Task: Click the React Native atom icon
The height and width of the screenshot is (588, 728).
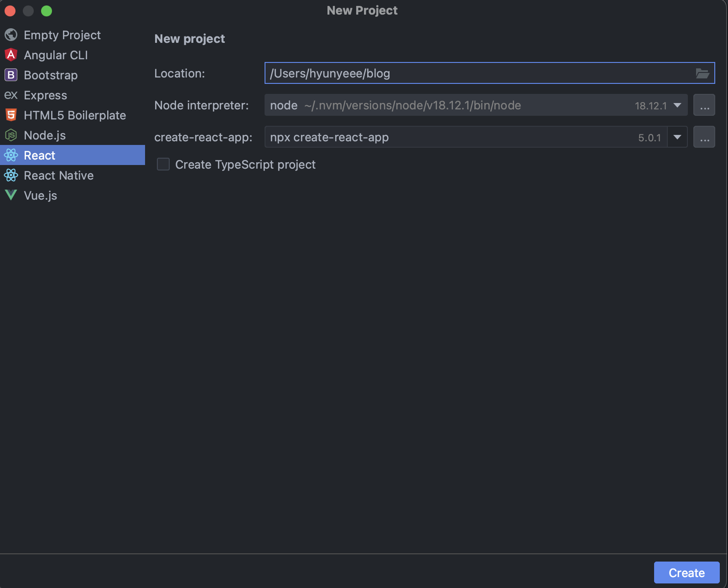Action: [x=11, y=175]
